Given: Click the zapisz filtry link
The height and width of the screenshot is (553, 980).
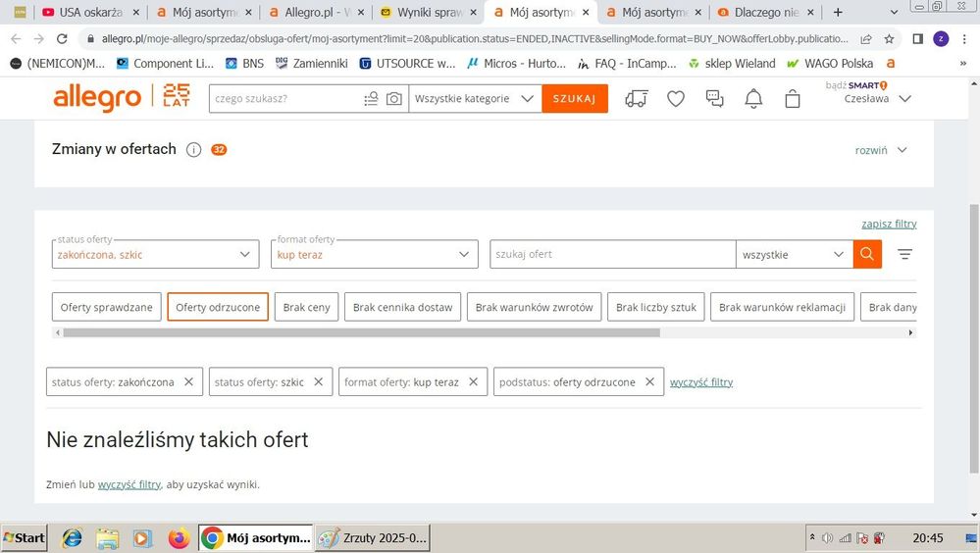Looking at the screenshot, I should coord(889,224).
